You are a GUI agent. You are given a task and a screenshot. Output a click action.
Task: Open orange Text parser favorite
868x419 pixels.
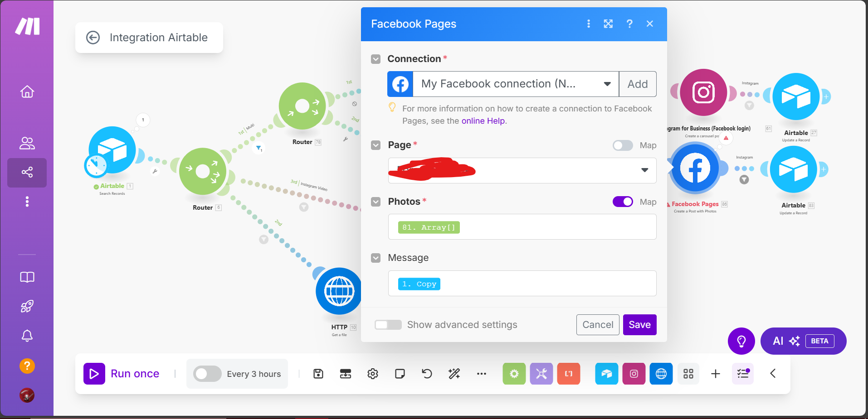point(569,374)
